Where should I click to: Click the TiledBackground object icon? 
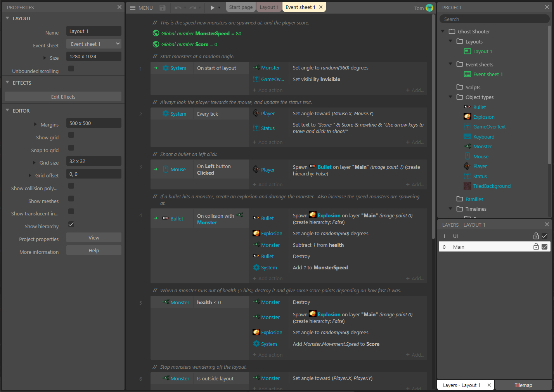click(x=467, y=186)
